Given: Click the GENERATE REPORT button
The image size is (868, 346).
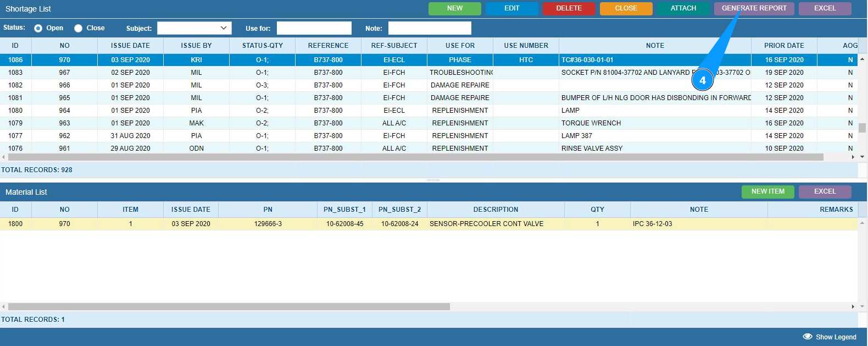Looking at the screenshot, I should [754, 8].
